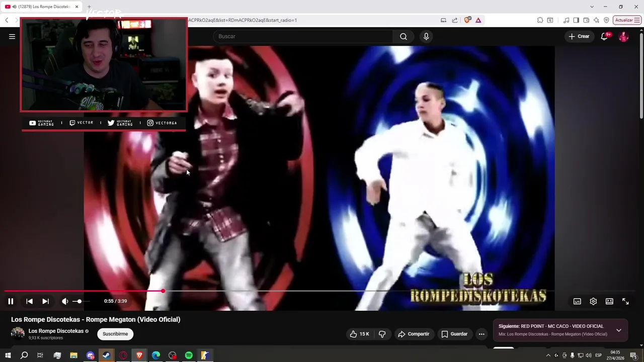Open Los Rompe Discotekas channel name link
The image size is (644, 362).
point(56,331)
